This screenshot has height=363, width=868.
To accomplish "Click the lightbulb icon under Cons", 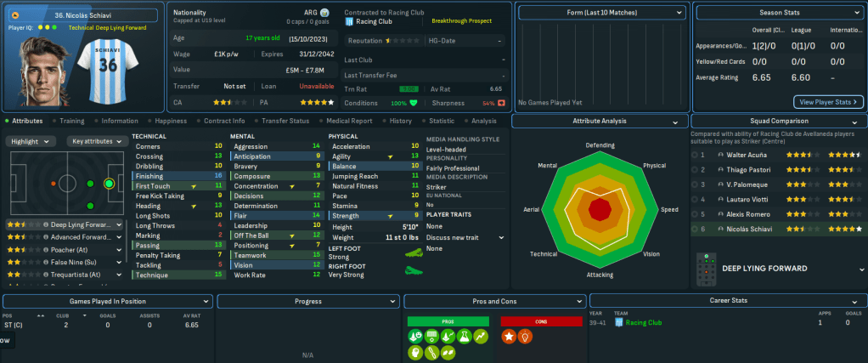I will [526, 337].
